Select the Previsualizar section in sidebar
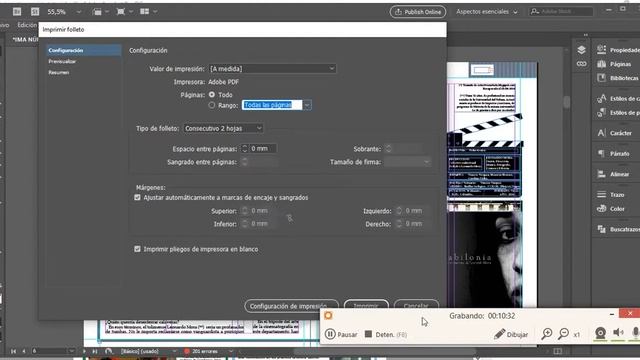 tap(62, 61)
